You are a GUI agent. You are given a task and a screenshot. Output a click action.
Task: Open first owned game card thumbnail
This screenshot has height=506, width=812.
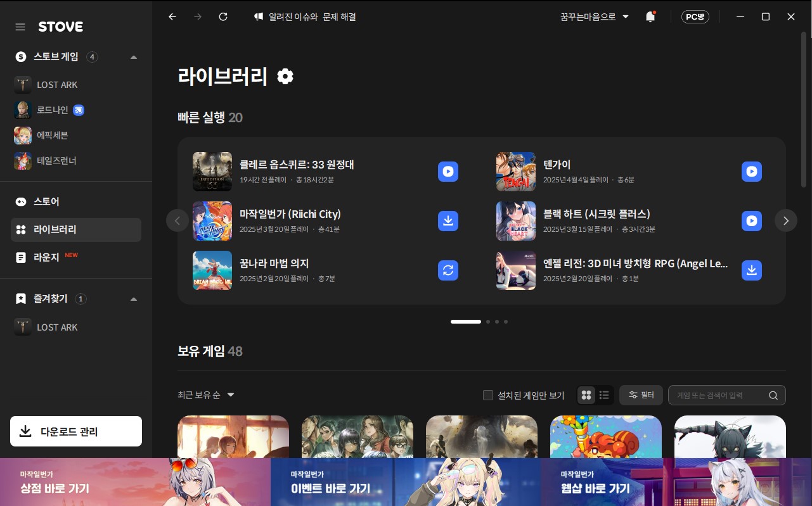[x=233, y=436]
